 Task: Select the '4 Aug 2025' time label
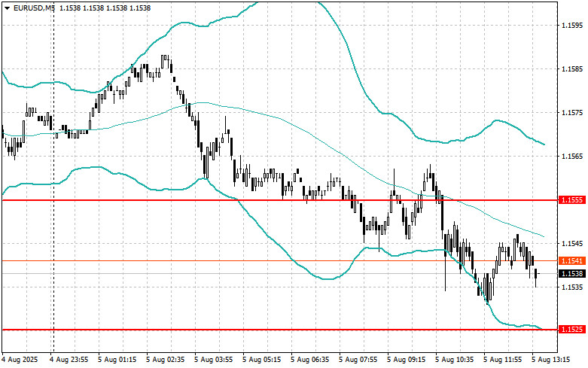coord(20,360)
